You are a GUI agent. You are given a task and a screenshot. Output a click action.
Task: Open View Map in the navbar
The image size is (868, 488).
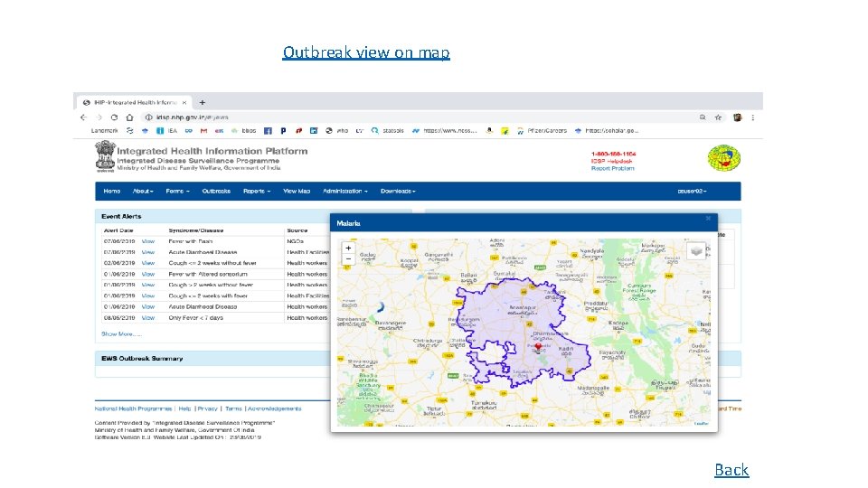coord(297,191)
